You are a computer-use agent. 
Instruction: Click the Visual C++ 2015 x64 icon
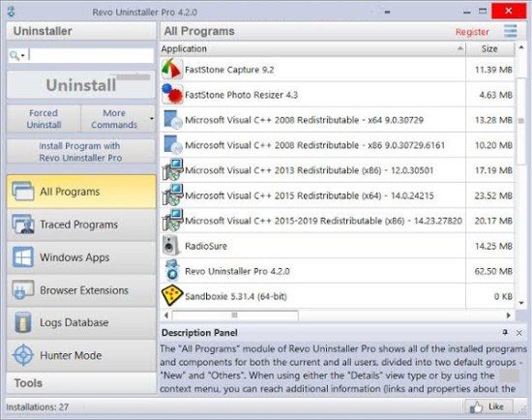coord(172,195)
